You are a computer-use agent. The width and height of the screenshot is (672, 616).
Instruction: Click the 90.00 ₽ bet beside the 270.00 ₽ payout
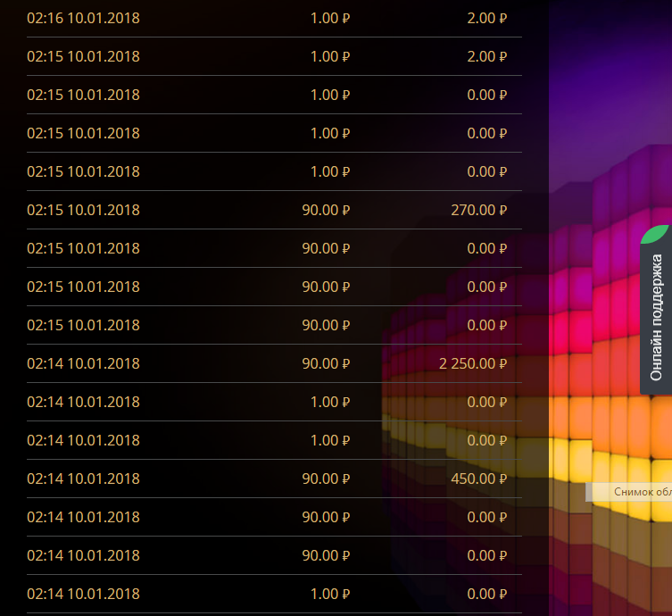pyautogui.click(x=326, y=210)
